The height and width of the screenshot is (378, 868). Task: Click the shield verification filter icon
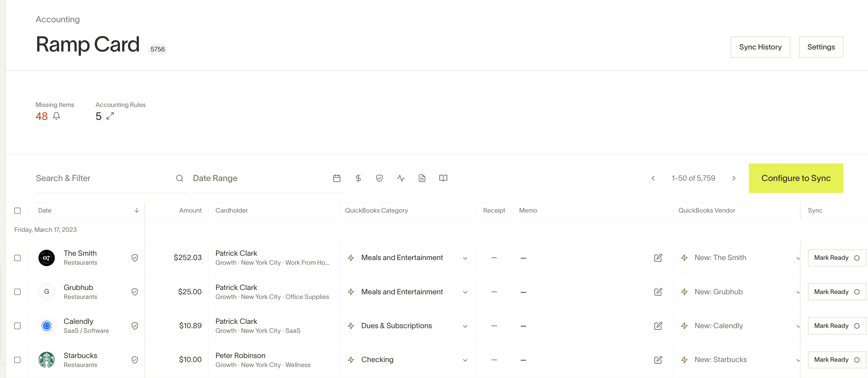(x=379, y=178)
